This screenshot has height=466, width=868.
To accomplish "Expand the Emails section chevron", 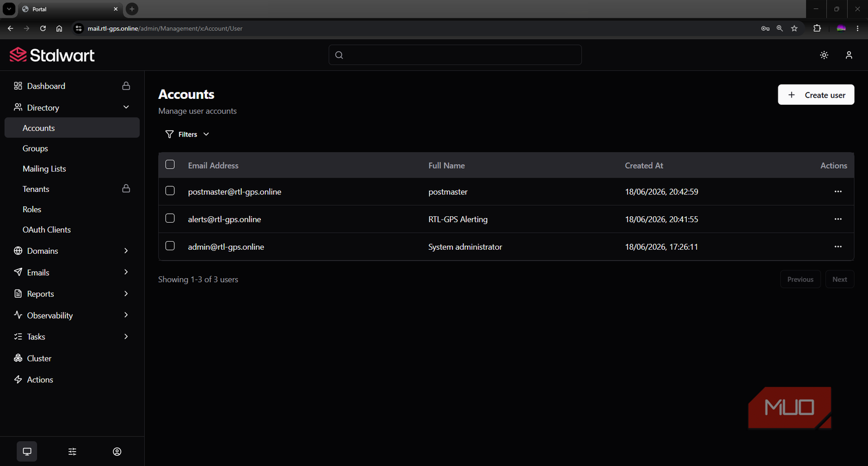I will coord(126,272).
